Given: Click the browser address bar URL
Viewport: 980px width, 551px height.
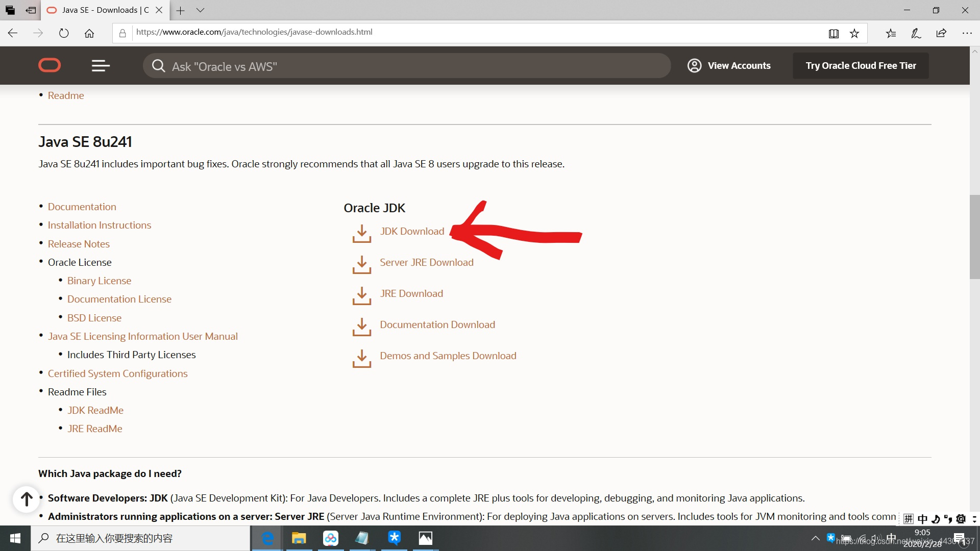Looking at the screenshot, I should click(x=254, y=32).
